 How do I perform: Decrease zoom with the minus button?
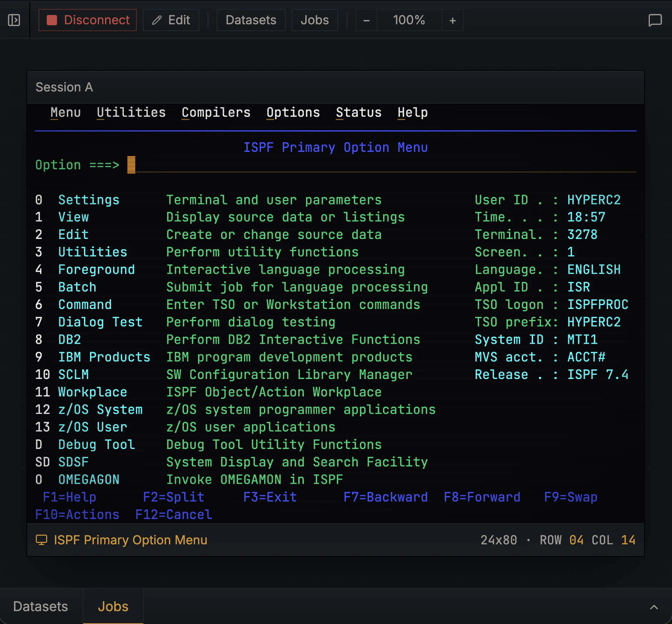click(366, 20)
